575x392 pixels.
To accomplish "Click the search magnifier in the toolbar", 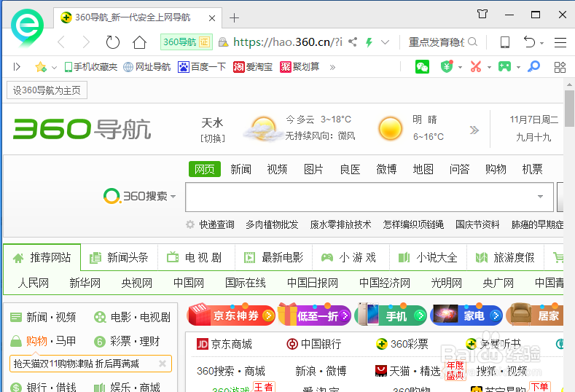I will 473,42.
